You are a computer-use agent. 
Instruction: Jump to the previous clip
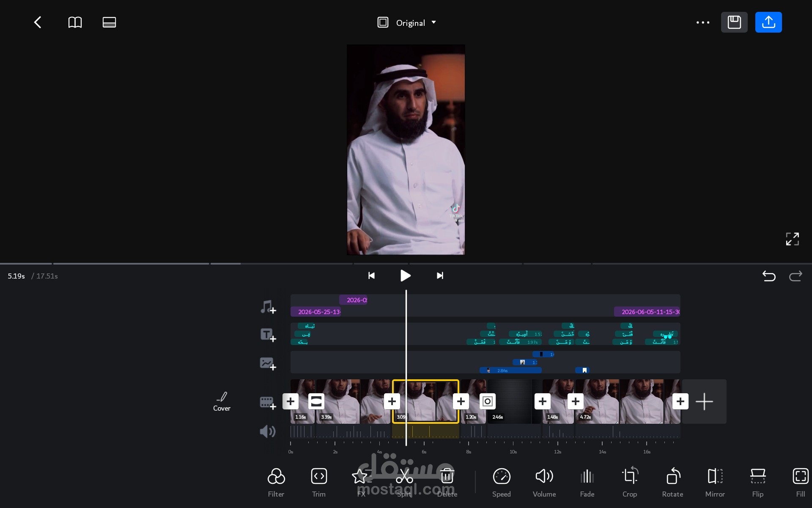[371, 276]
